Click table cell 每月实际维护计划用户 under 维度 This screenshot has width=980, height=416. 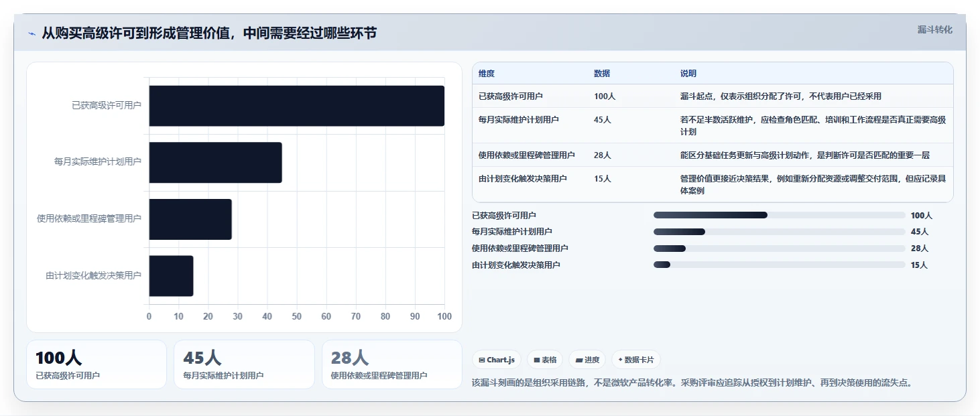(x=519, y=120)
